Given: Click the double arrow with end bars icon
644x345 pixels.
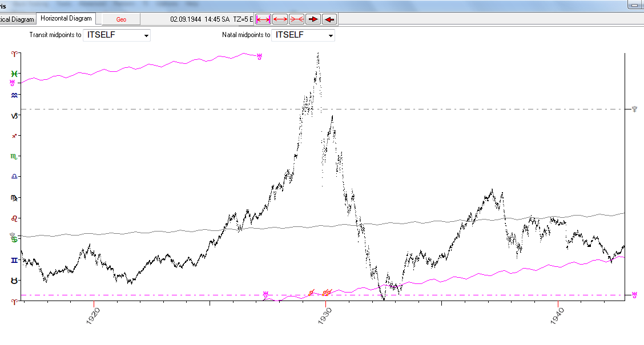Looking at the screenshot, I should coord(263,19).
